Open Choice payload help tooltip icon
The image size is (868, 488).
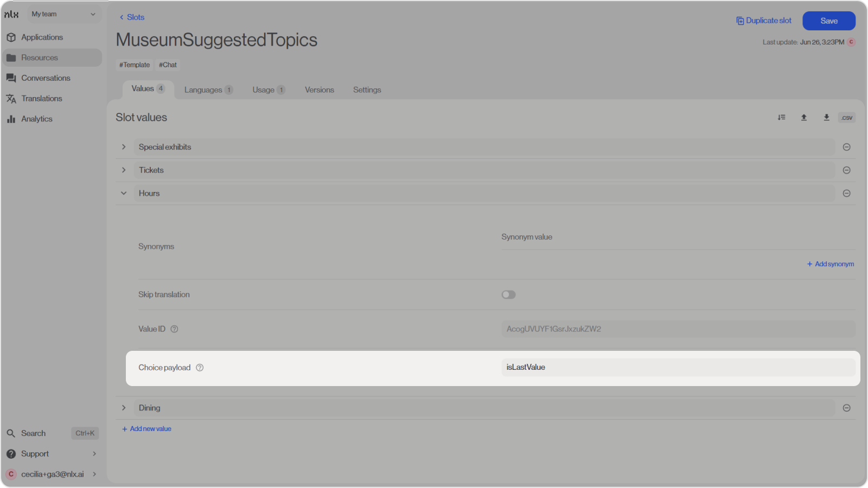tap(200, 368)
